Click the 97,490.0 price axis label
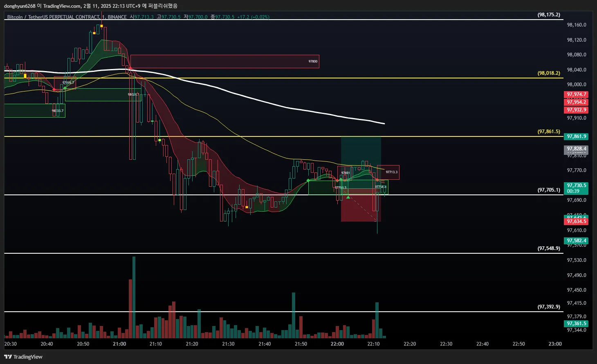Image resolution: width=597 pixels, height=364 pixels. 577,275
